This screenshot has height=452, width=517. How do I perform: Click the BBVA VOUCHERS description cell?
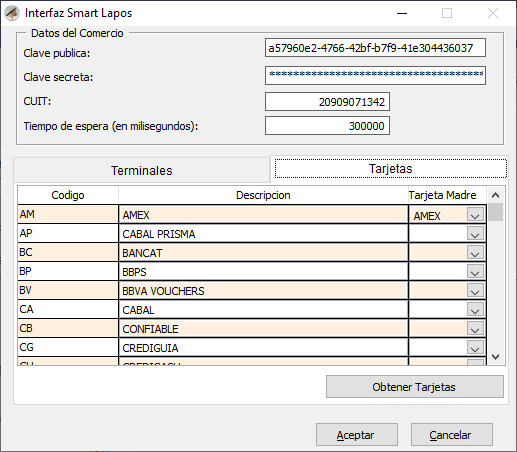(x=263, y=291)
